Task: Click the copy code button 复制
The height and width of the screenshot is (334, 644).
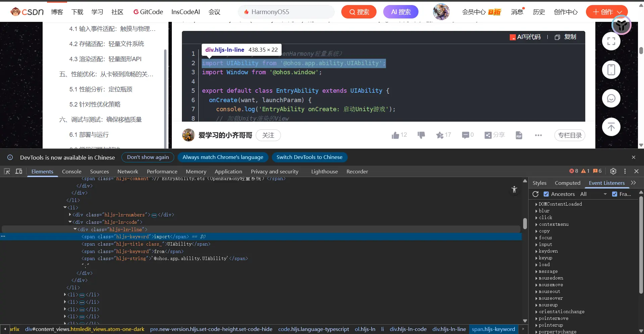Action: [566, 37]
